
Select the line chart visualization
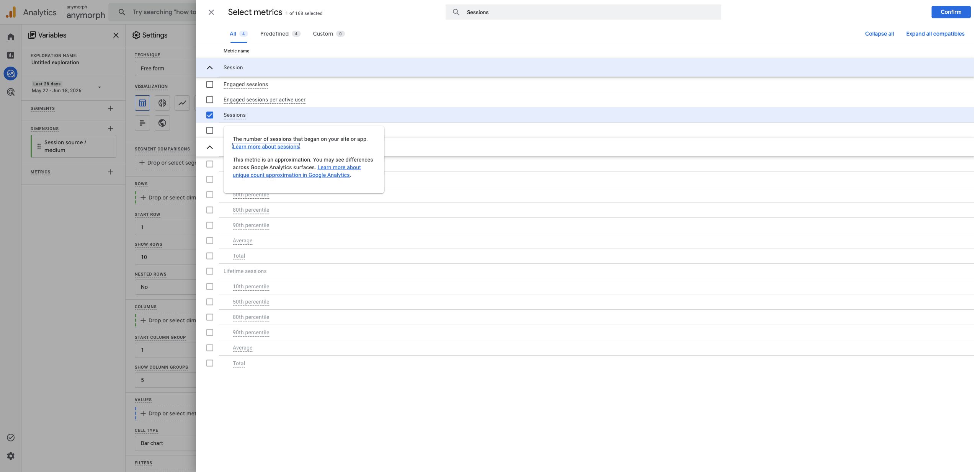pyautogui.click(x=182, y=103)
